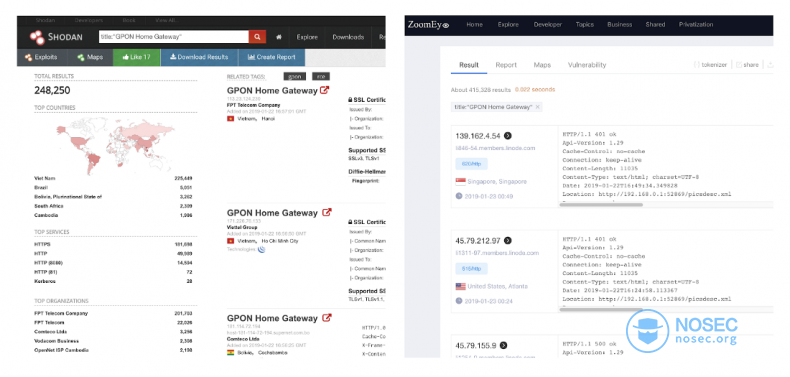This screenshot has height=377, width=790.
Task: Open Shodan Exploits section
Action: click(x=42, y=57)
